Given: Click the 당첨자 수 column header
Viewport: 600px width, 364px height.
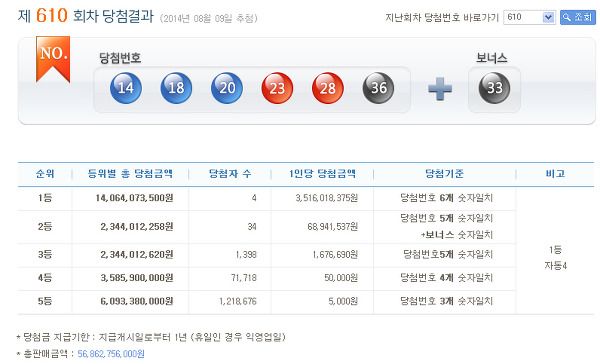Looking at the screenshot, I should (230, 174).
